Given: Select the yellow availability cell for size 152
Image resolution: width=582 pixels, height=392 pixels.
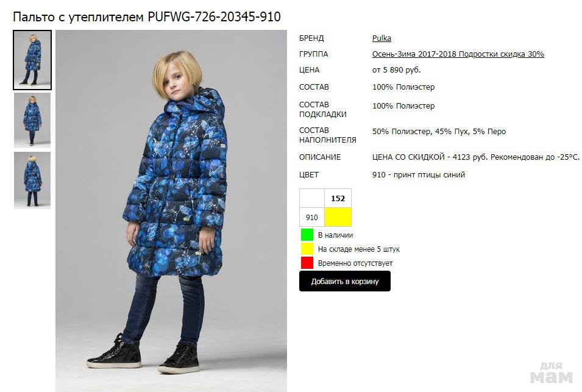Looking at the screenshot, I should [338, 217].
